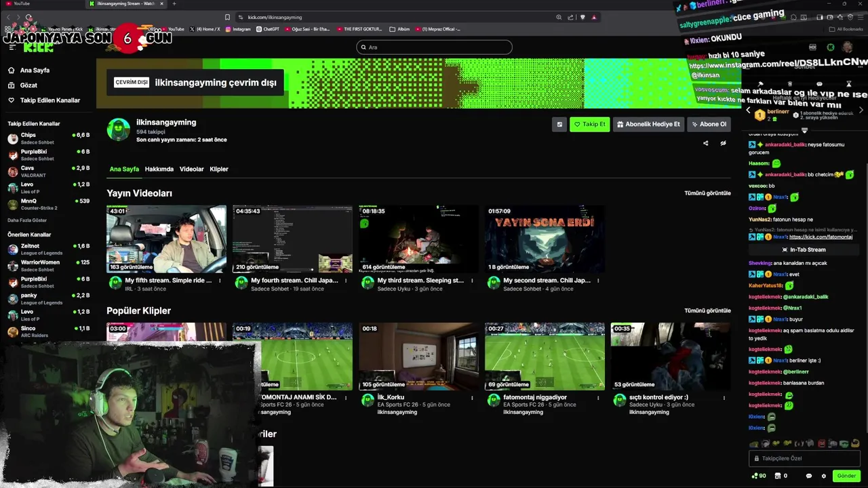Open the My fifth stream video thumbnail
The height and width of the screenshot is (488, 868).
click(x=166, y=239)
